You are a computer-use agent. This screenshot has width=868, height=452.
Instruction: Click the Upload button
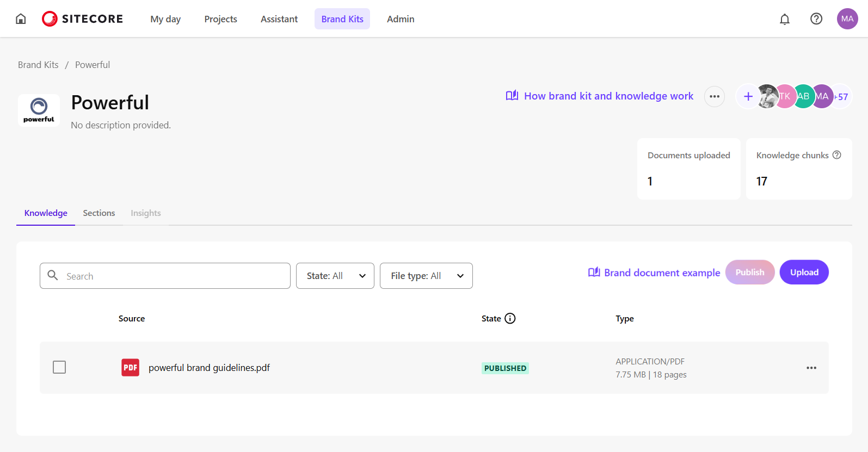tap(804, 273)
